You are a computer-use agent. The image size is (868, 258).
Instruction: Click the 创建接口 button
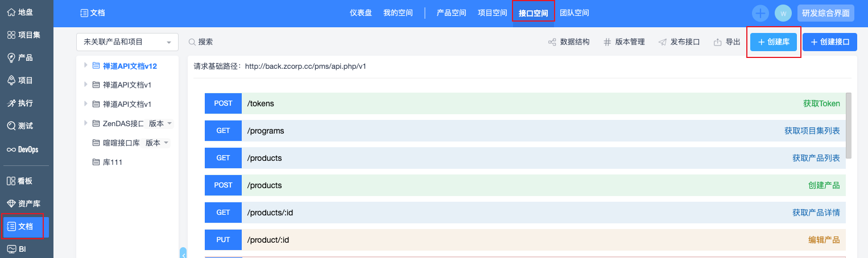[x=829, y=42]
